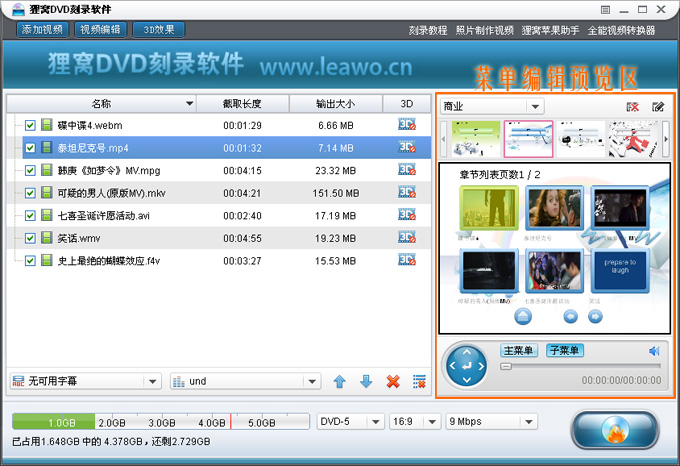
Task: Uncheck 碟中谍4.webm checkbox
Action: point(30,125)
